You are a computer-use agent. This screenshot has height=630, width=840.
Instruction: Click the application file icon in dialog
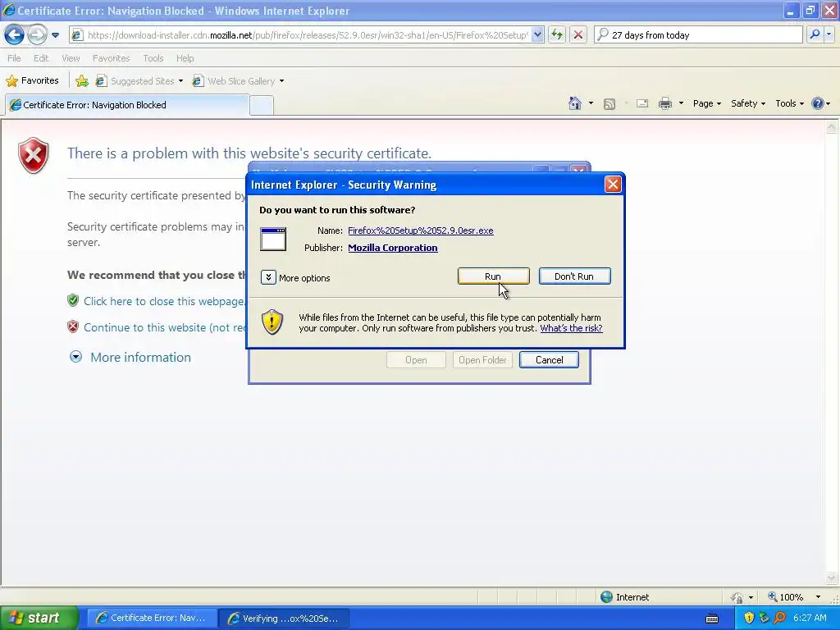click(273, 239)
